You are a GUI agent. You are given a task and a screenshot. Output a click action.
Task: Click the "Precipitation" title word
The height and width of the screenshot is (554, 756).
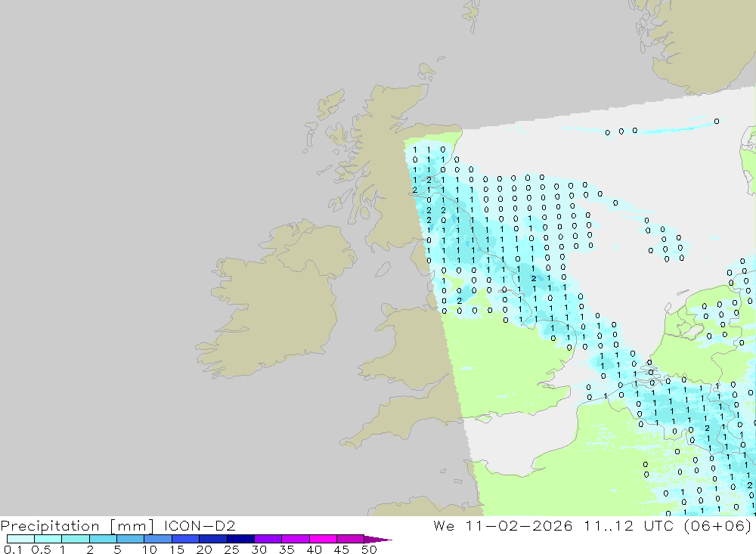[x=50, y=526]
